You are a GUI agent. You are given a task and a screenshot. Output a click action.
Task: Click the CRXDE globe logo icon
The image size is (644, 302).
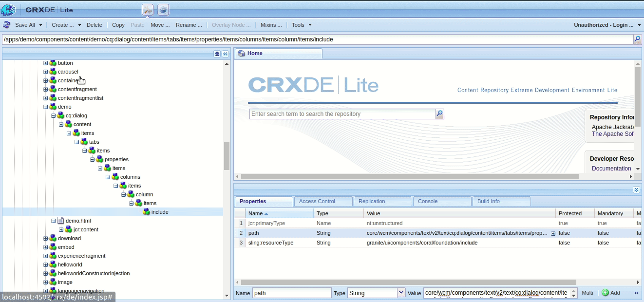click(9, 10)
